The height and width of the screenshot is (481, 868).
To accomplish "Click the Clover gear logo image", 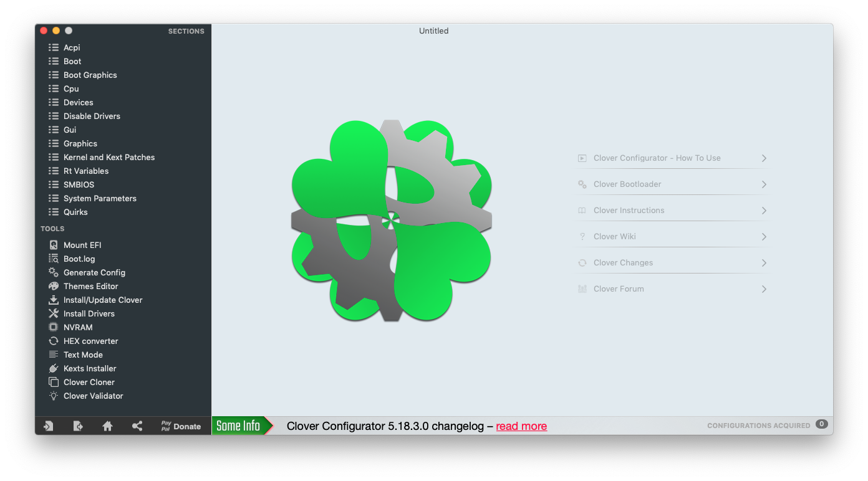I will (x=392, y=221).
